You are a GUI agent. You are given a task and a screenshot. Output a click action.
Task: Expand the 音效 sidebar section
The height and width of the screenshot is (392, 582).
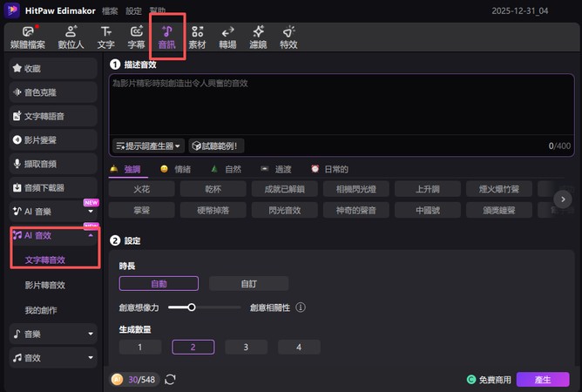tap(91, 357)
